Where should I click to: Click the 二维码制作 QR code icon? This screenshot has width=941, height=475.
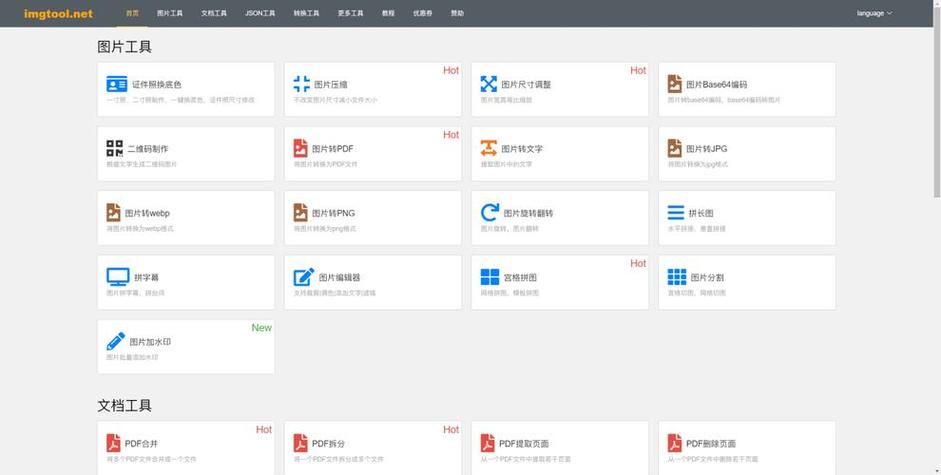115,148
